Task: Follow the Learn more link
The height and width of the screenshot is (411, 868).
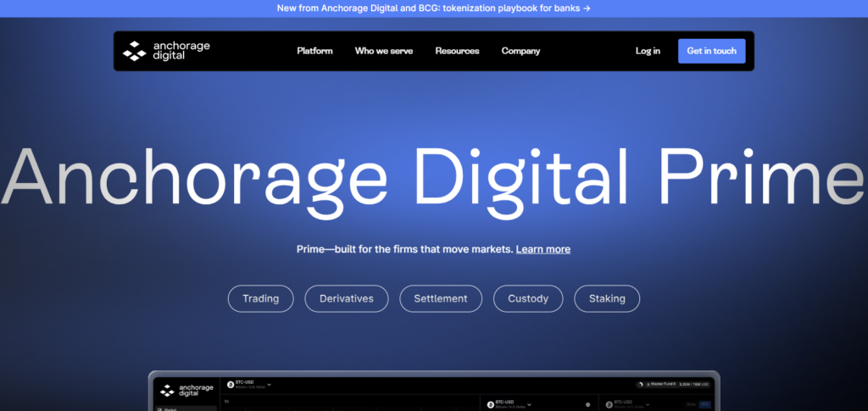Action: point(543,249)
